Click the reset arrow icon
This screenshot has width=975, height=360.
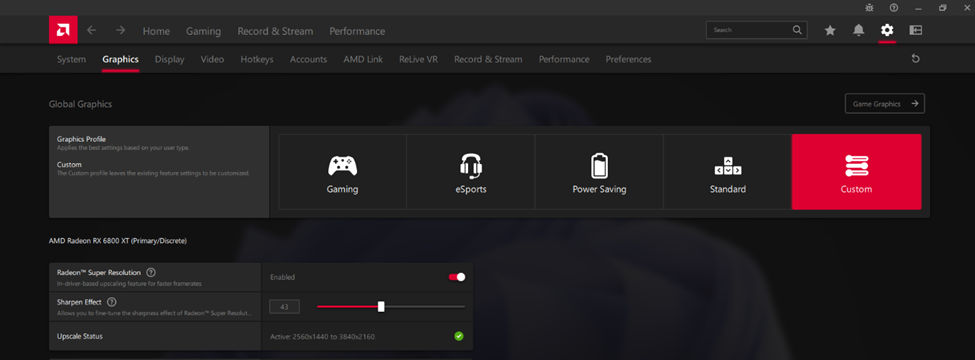tap(915, 58)
